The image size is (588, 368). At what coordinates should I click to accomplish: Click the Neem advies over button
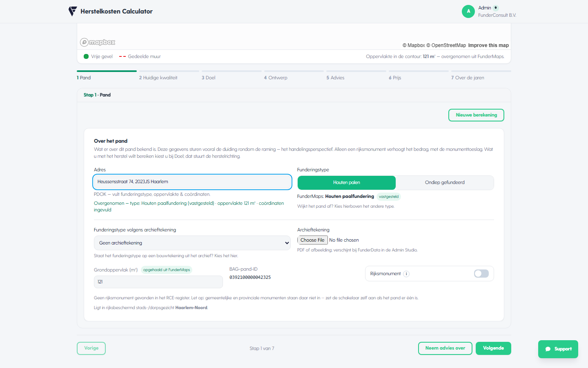445,348
